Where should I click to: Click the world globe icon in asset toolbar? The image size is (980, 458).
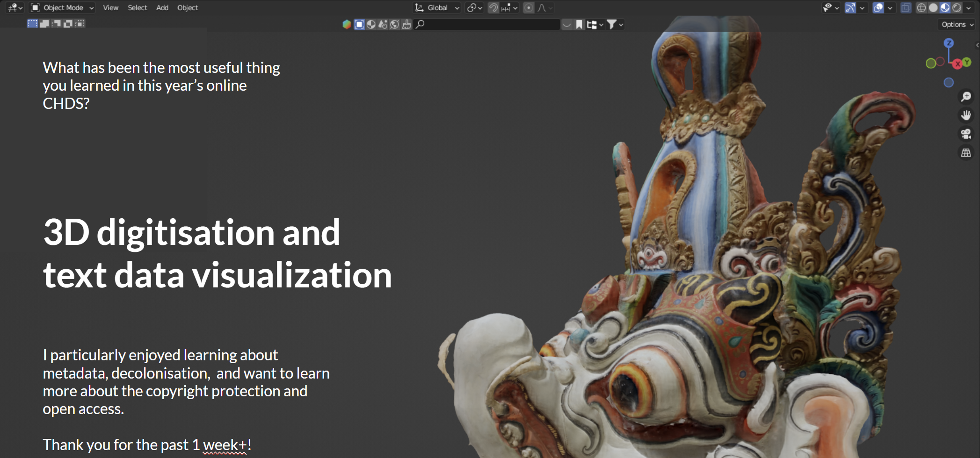click(394, 25)
